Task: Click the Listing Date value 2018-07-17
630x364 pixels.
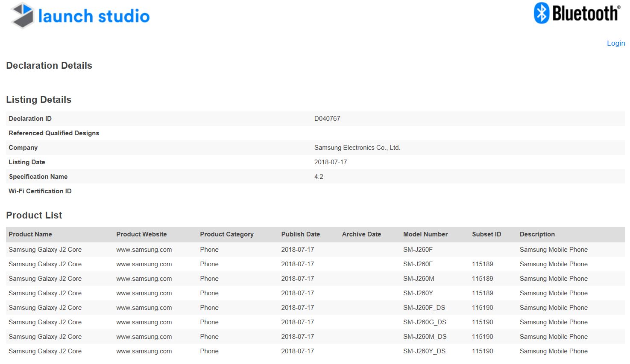Action: (331, 162)
